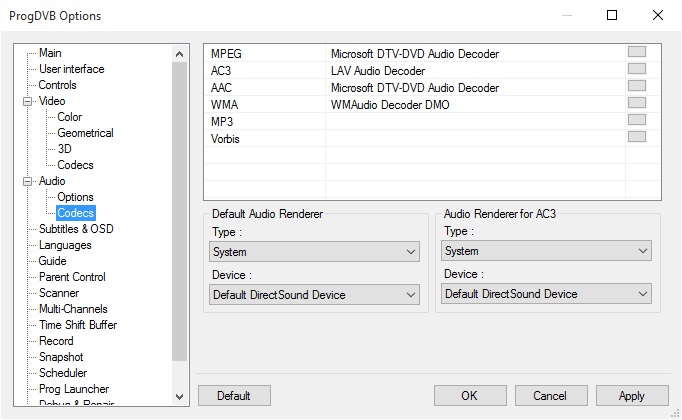Select Subtitles & OSD in the tree
This screenshot has width=682, height=420.
(x=76, y=229)
